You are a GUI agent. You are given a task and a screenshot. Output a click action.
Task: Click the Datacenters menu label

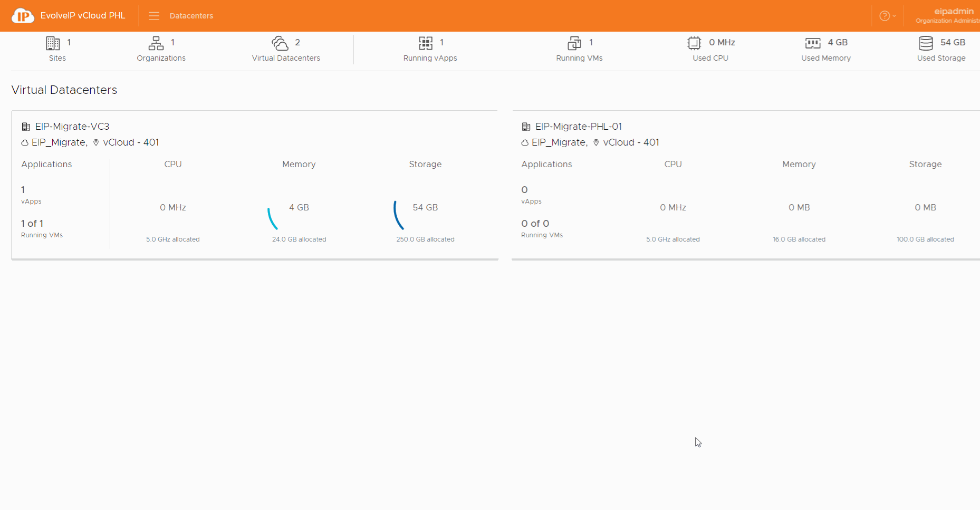click(x=191, y=16)
